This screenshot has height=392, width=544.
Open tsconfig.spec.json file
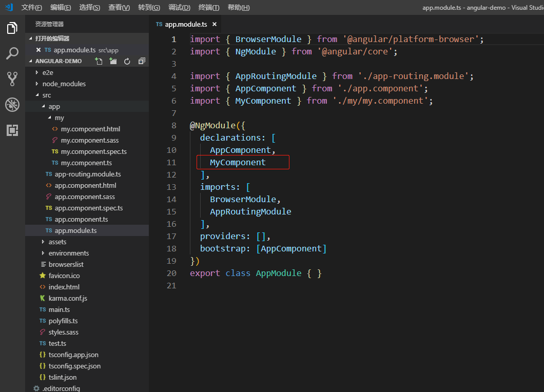point(87,366)
